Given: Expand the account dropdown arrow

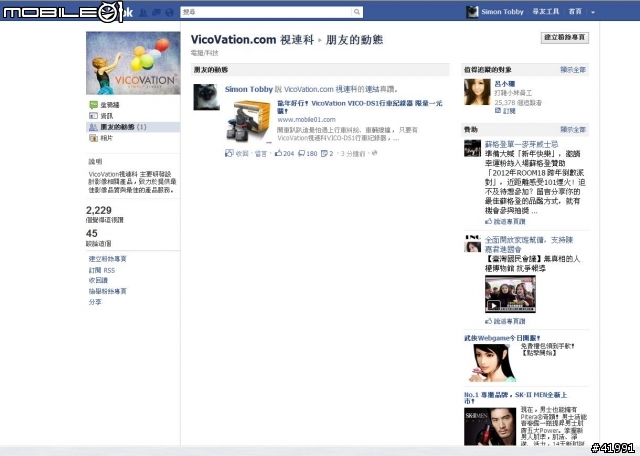Looking at the screenshot, I should pos(593,12).
